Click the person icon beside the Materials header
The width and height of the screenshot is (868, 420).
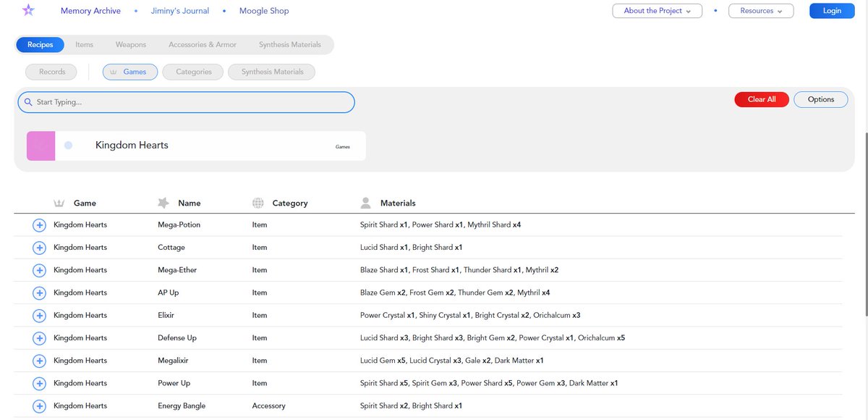[x=365, y=203]
